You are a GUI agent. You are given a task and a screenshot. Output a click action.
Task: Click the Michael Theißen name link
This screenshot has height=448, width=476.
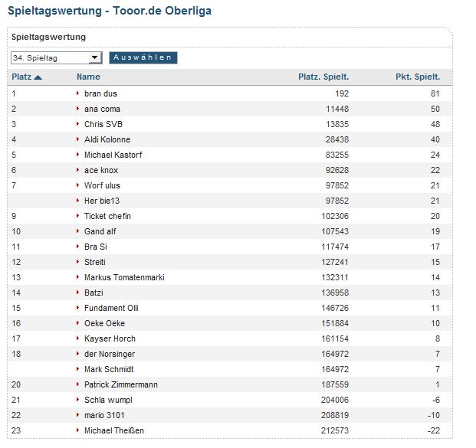(113, 430)
